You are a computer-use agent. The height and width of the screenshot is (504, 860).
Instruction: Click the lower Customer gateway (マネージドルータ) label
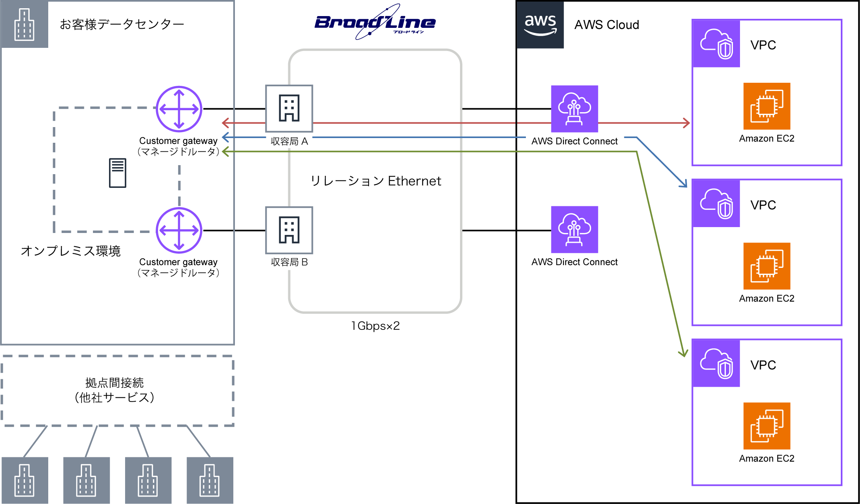pos(178,267)
